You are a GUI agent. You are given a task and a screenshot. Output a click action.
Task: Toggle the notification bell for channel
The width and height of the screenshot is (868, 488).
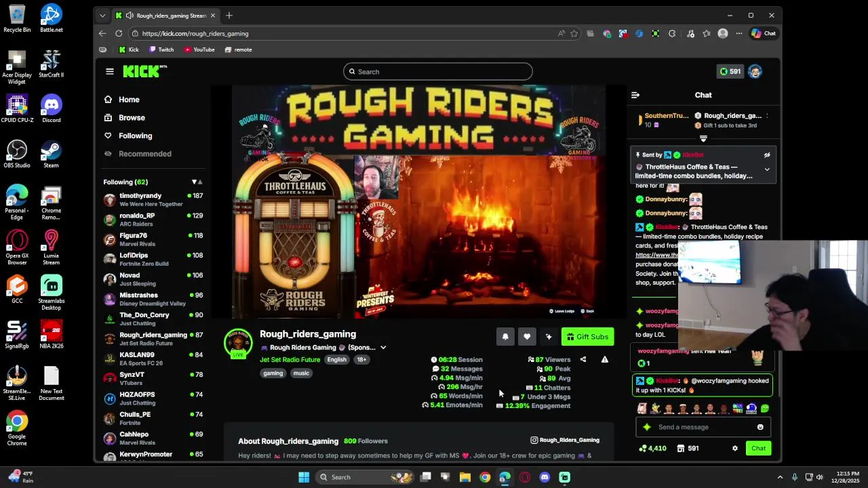coord(505,337)
